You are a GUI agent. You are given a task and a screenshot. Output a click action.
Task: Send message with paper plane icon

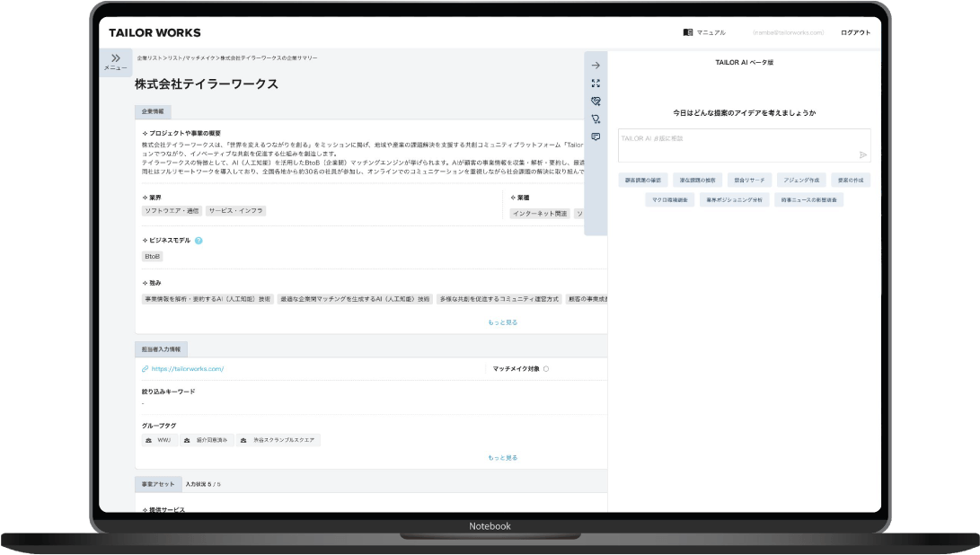[x=862, y=154]
